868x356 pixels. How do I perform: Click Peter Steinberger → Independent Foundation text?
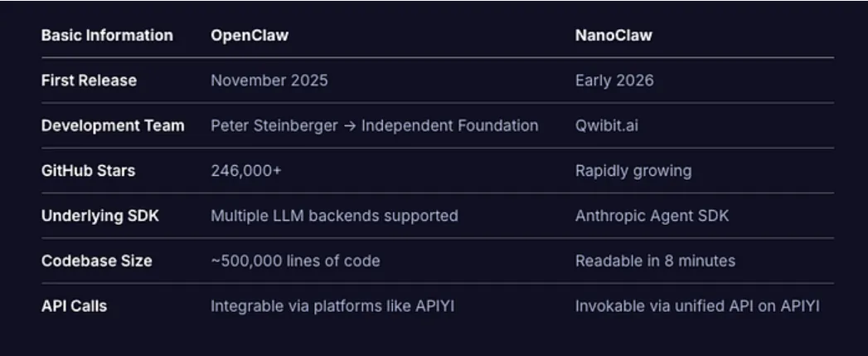(374, 126)
